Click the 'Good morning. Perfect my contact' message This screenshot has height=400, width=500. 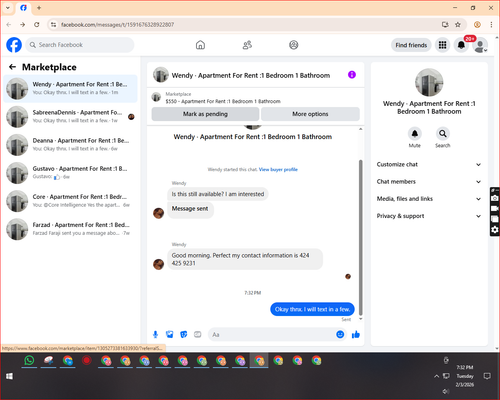(x=245, y=259)
